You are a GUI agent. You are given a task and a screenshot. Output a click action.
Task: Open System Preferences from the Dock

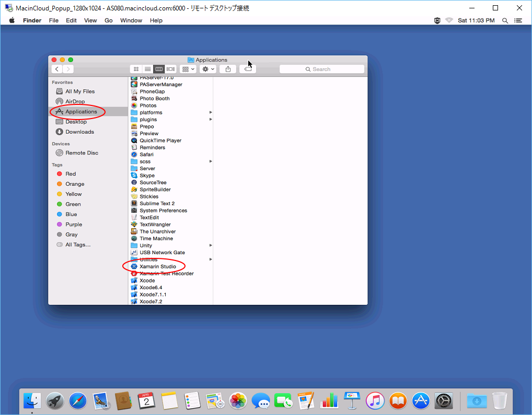444,401
